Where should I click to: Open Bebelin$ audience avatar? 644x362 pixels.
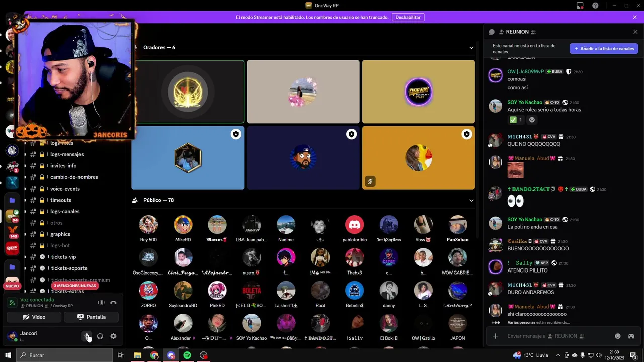[x=355, y=291]
